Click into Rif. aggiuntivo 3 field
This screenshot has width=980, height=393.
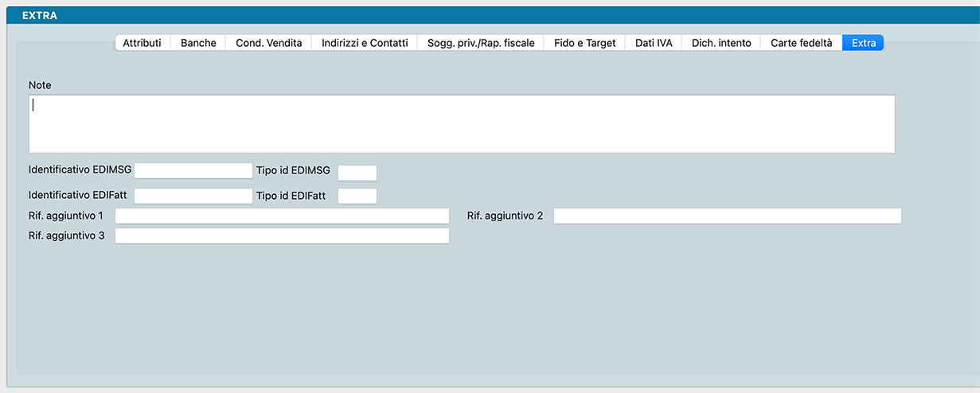pos(282,235)
